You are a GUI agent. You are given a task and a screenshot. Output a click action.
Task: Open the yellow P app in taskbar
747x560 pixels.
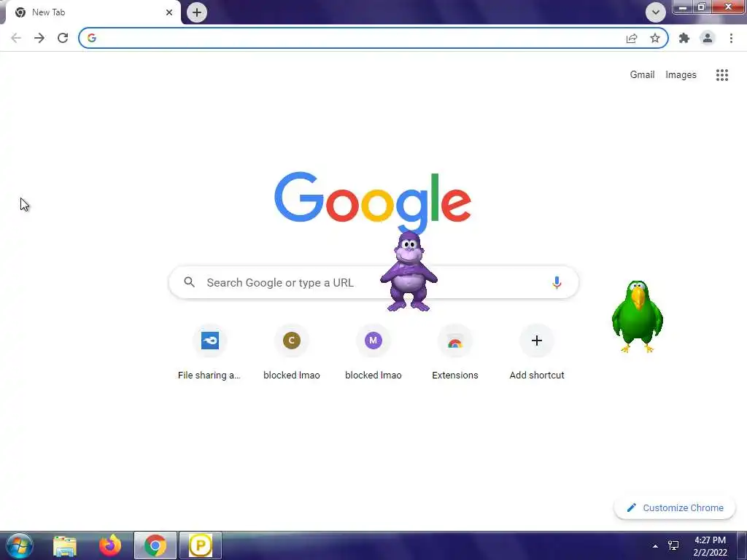(201, 545)
